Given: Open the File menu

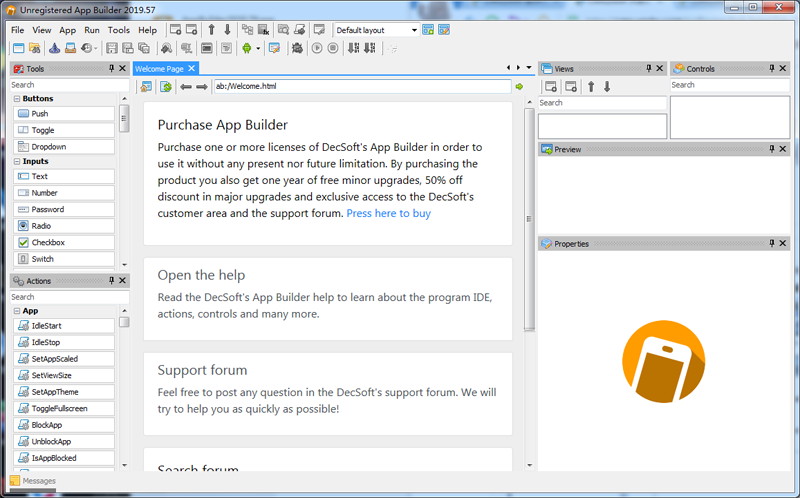Looking at the screenshot, I should (17, 30).
